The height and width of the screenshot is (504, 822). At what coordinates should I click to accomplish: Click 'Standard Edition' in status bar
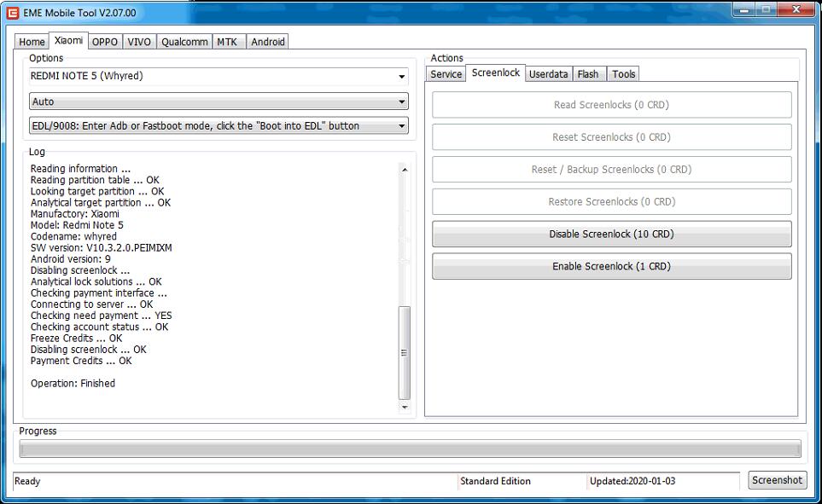pyautogui.click(x=495, y=481)
